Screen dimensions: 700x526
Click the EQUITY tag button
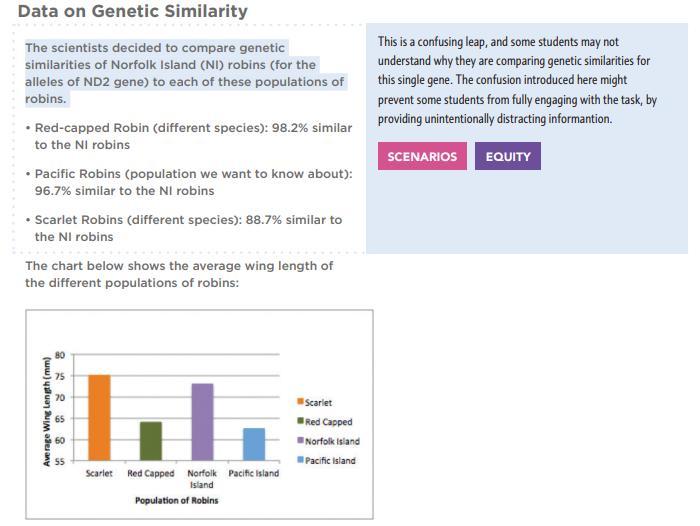click(508, 157)
